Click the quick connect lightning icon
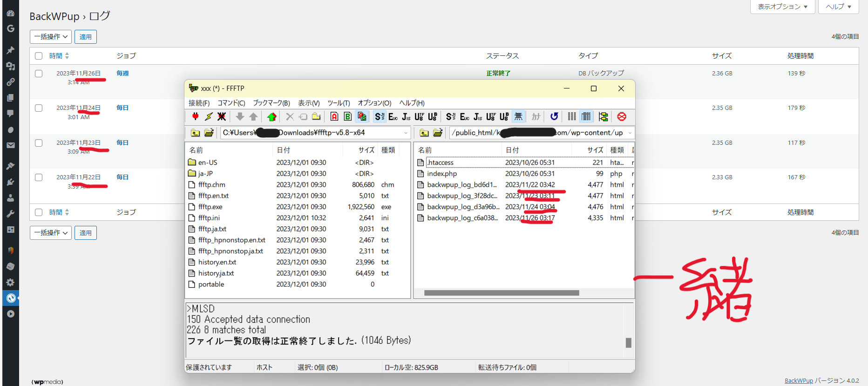The height and width of the screenshot is (386, 868). pyautogui.click(x=209, y=116)
